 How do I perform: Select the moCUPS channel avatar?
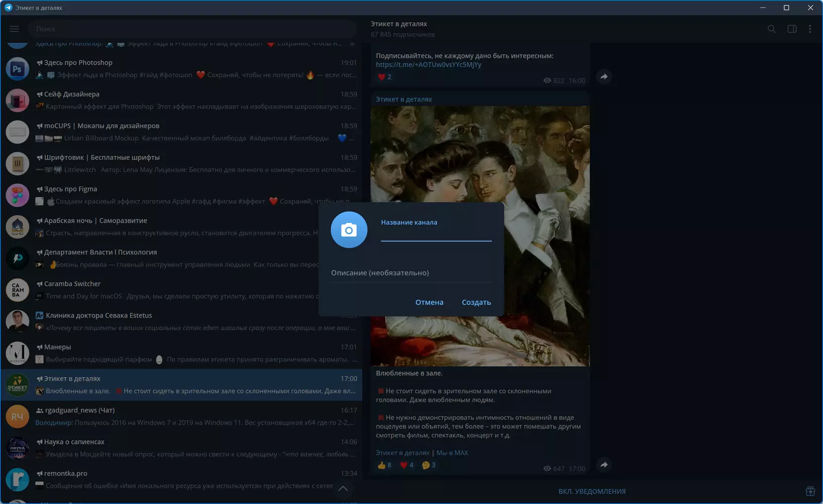click(x=17, y=132)
